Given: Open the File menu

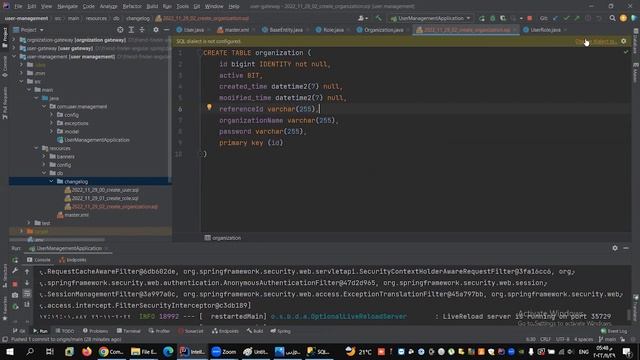Looking at the screenshot, I should tap(18, 7).
